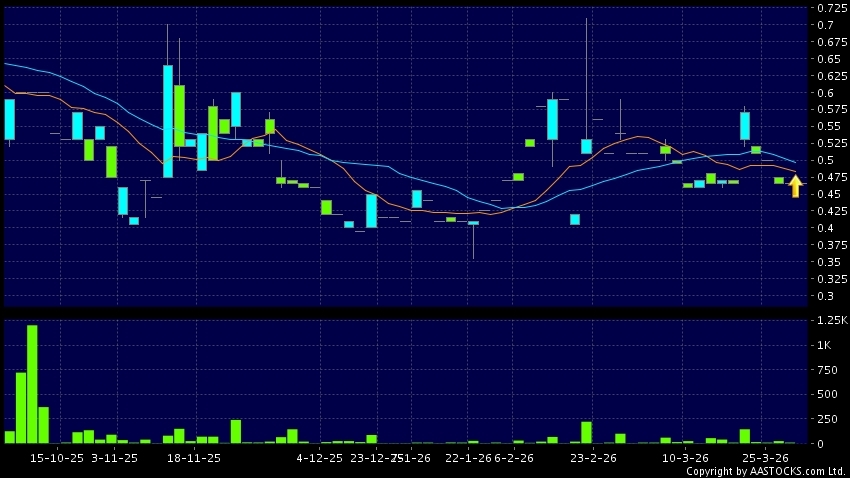Viewport: 850px width, 478px height.
Task: Click the 750 volume axis label
Action: pyautogui.click(x=827, y=370)
